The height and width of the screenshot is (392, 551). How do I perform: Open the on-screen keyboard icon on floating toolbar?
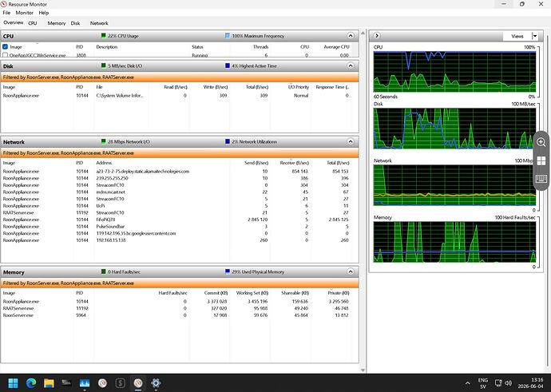(x=541, y=179)
